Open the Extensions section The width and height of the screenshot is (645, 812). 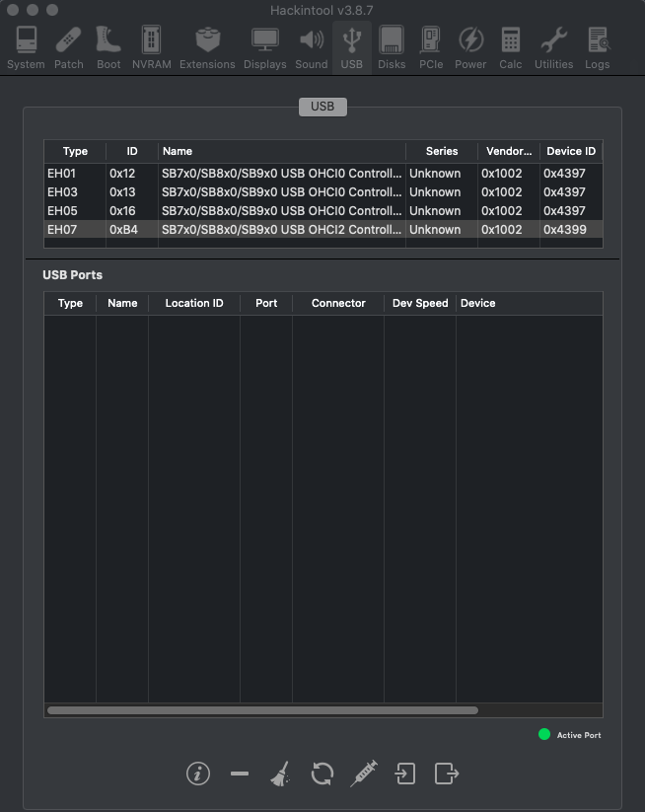click(x=207, y=47)
